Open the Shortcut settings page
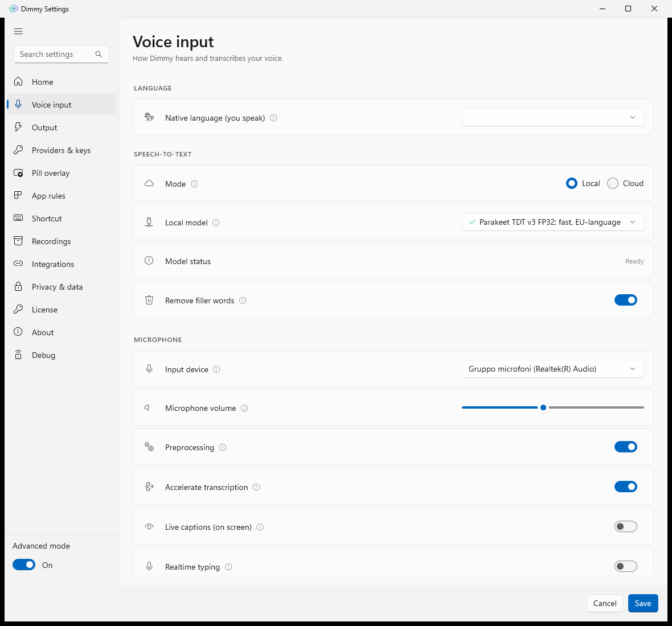Image resolution: width=672 pixels, height=626 pixels. (x=62, y=219)
